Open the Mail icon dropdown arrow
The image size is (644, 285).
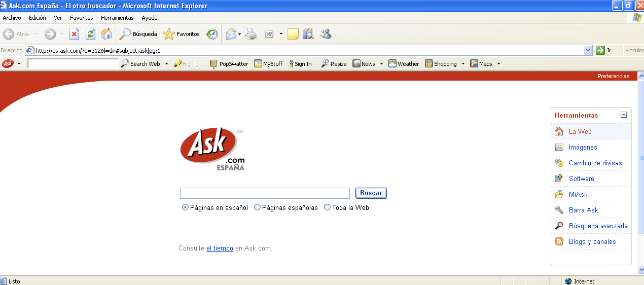pos(240,34)
